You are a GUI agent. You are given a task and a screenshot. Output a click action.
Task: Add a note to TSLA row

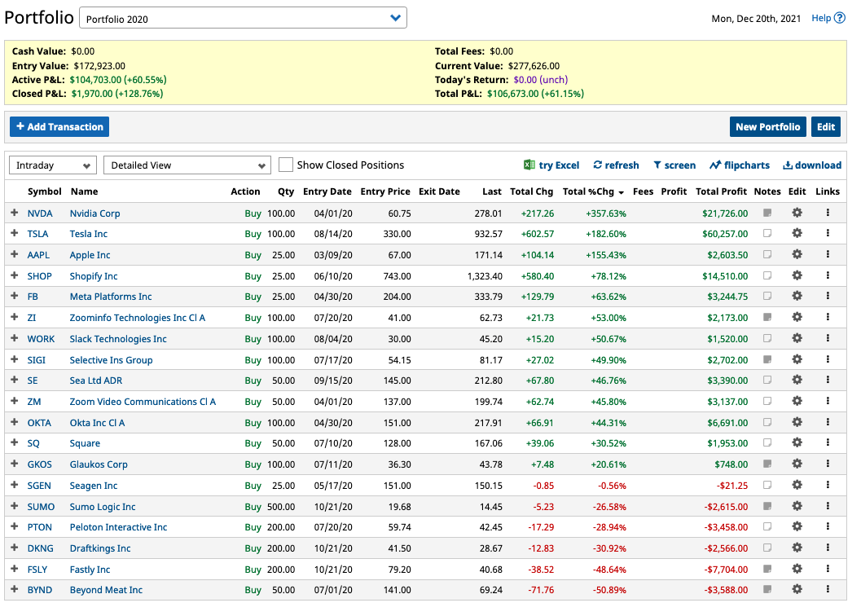(x=767, y=233)
